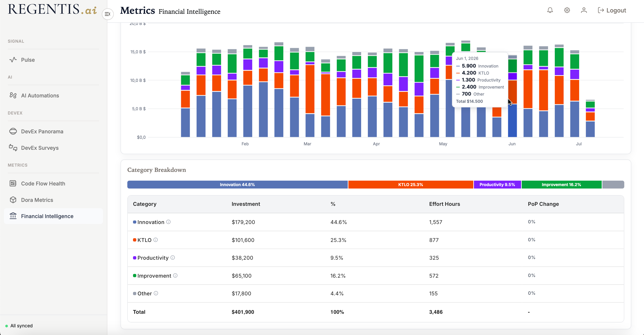Show info for Other category
The image size is (644, 335).
156,293
